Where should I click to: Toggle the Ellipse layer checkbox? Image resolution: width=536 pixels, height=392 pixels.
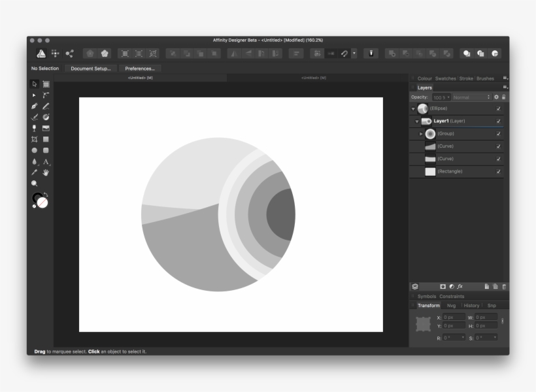tap(499, 109)
